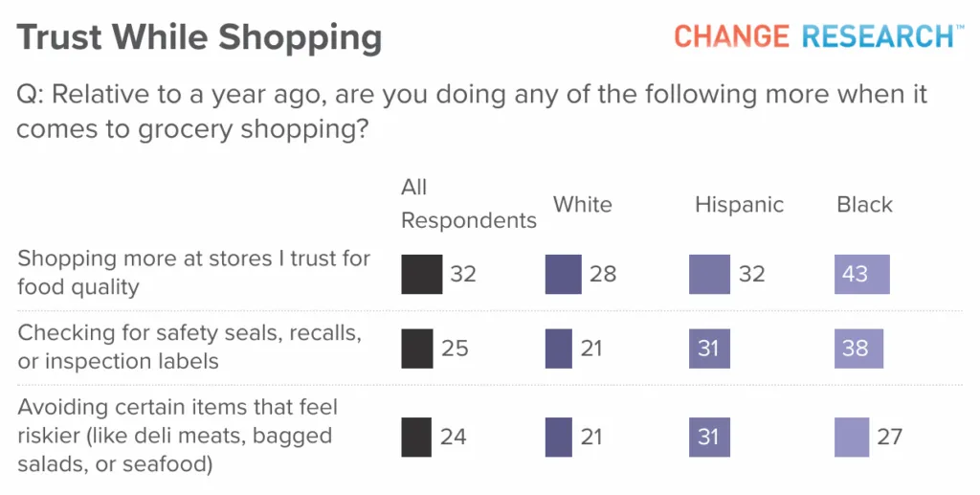
Task: Click the black square showing 32 for All Respondents
Action: pyautogui.click(x=422, y=274)
